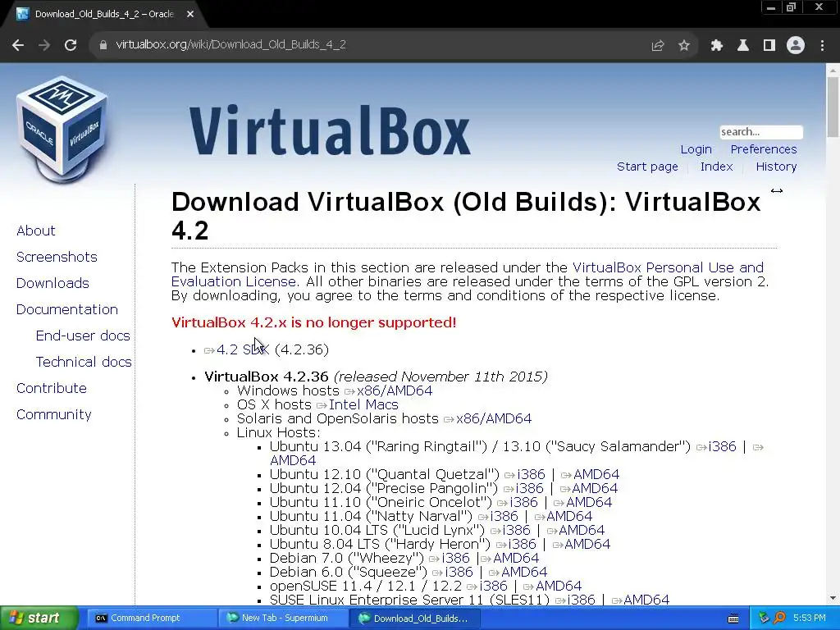Open Community in sidebar
840x630 pixels.
click(x=54, y=414)
